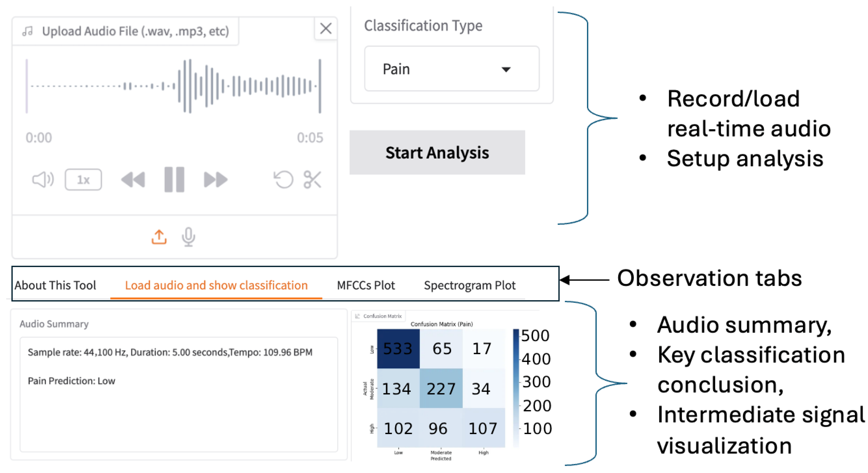
Task: Click the orange upload file icon
Action: point(159,237)
